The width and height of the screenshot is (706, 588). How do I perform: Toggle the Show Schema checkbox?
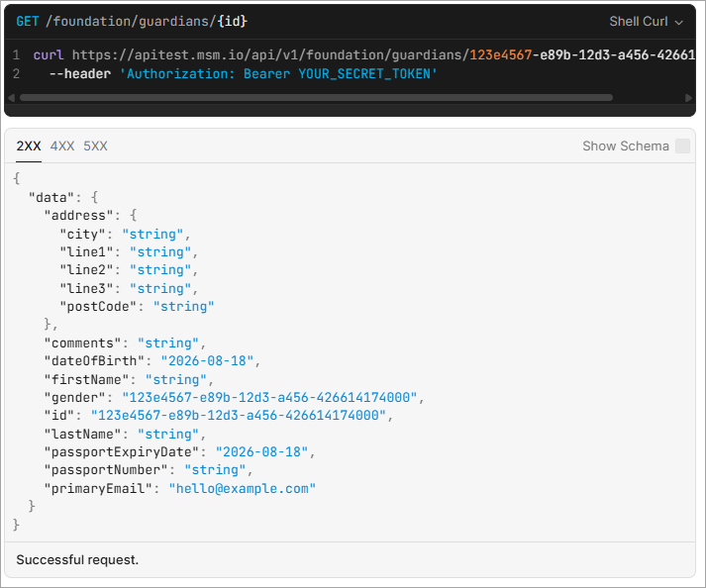click(682, 146)
